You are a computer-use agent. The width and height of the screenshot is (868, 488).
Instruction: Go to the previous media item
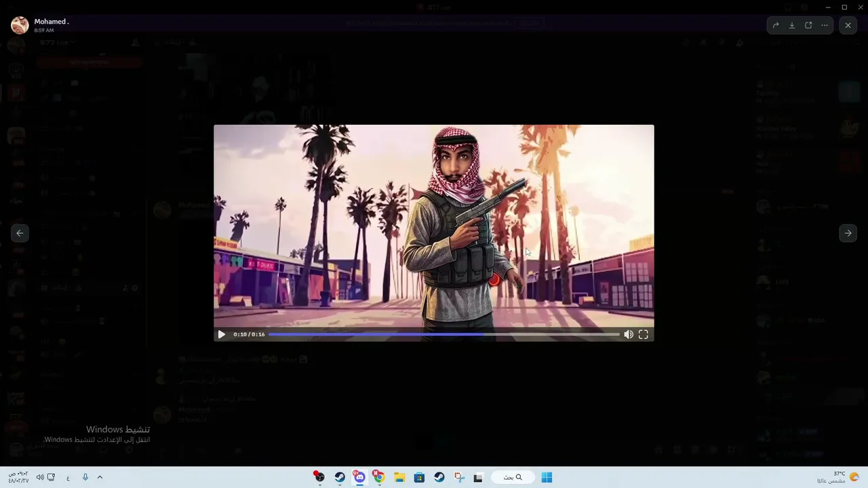[x=20, y=233]
